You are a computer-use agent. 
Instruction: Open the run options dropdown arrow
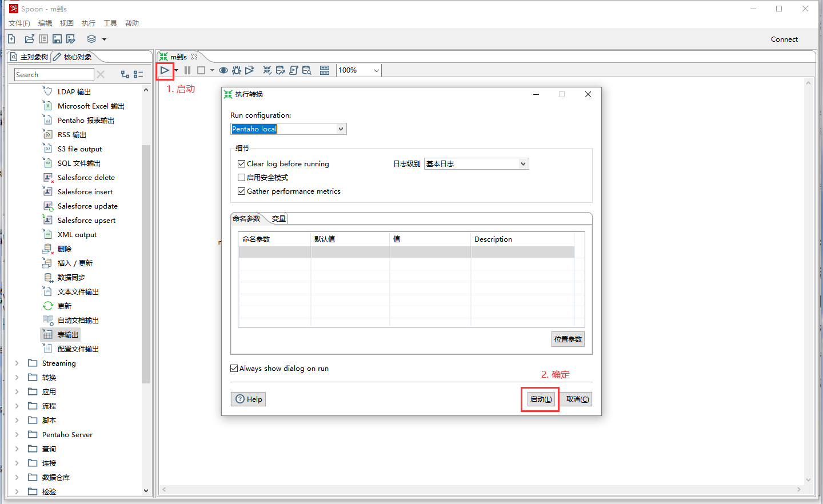point(176,70)
